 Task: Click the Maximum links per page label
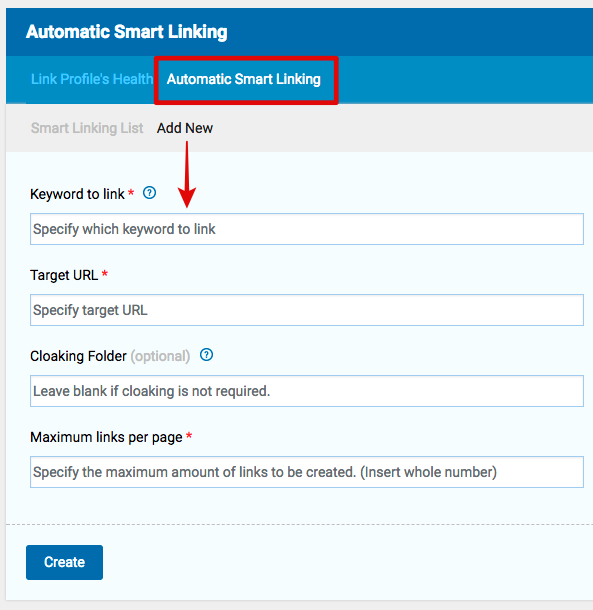pos(106,437)
